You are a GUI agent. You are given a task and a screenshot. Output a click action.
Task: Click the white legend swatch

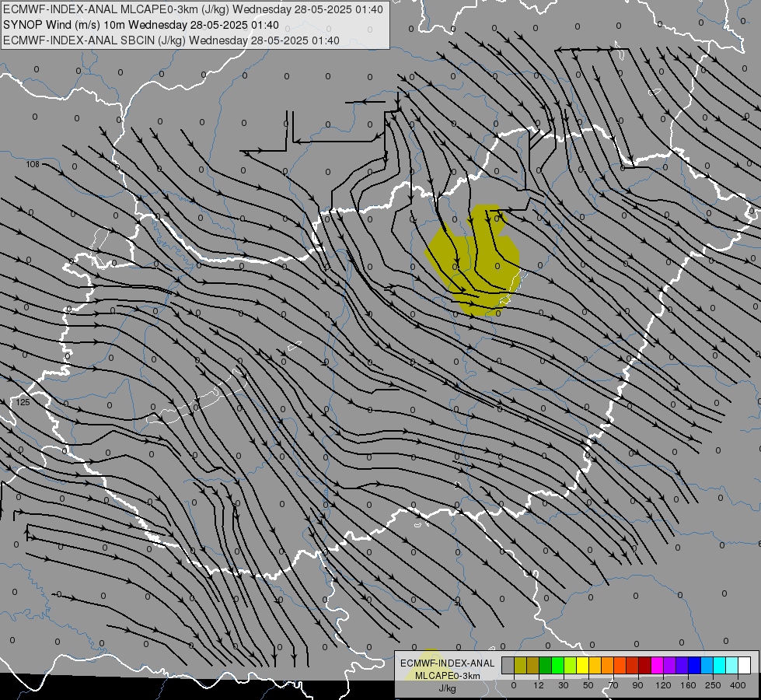pos(745,665)
